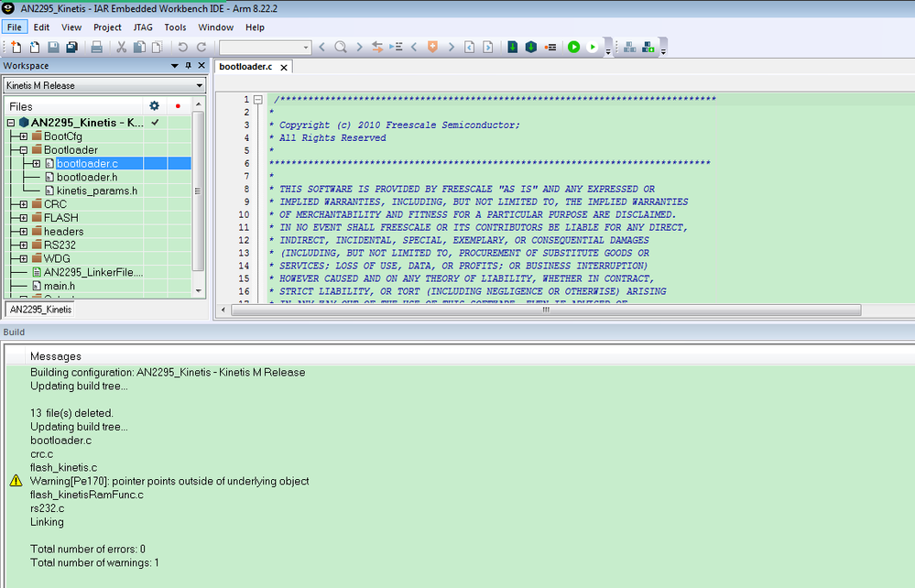Expand the WDG folder
Viewport: 915px width, 588px height.
coord(23,258)
